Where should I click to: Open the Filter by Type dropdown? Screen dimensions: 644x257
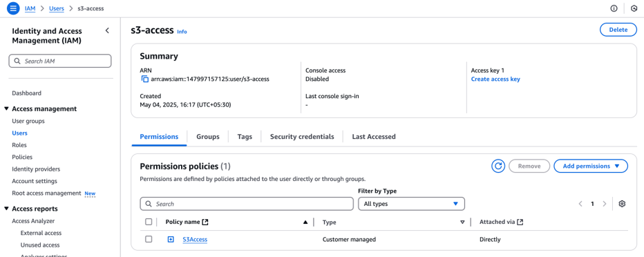pos(411,204)
